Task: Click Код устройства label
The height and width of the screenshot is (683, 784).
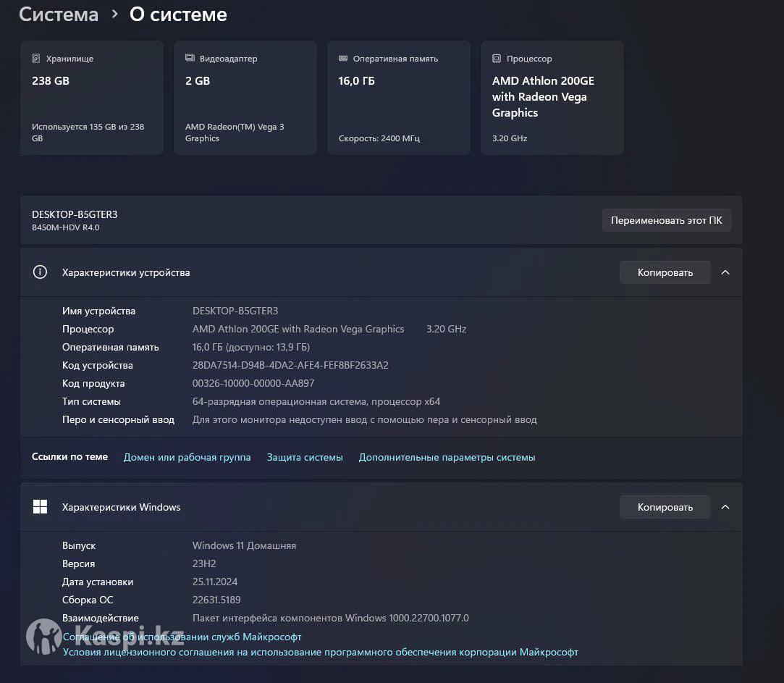Action: click(98, 365)
